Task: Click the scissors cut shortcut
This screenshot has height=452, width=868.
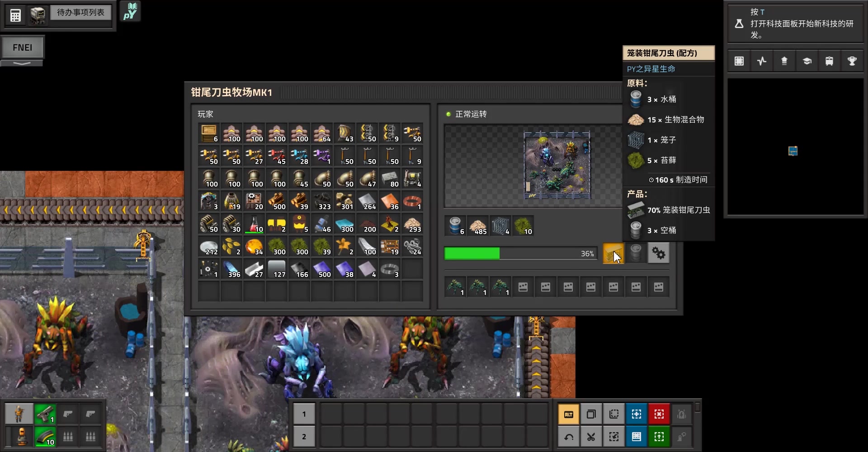Action: tap(591, 437)
